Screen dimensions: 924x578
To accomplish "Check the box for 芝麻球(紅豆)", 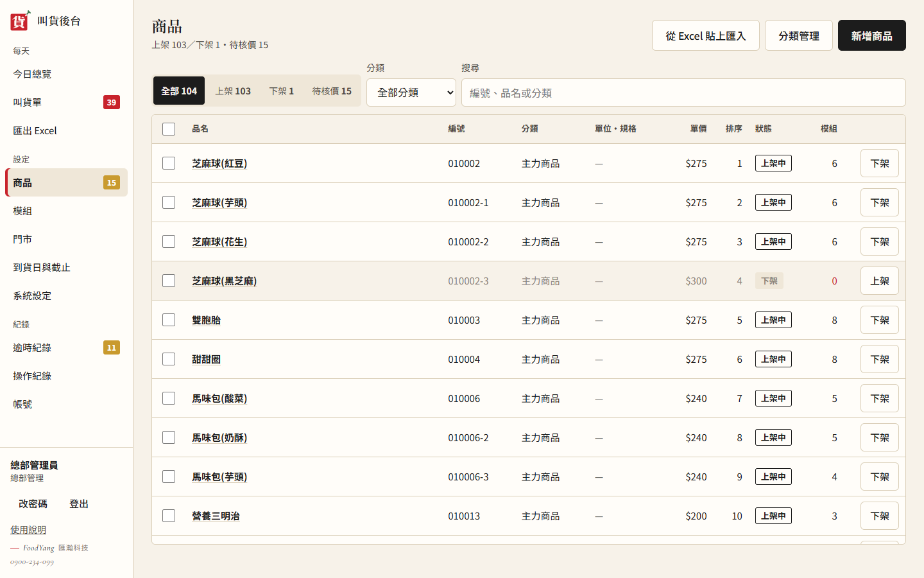I will coord(169,163).
